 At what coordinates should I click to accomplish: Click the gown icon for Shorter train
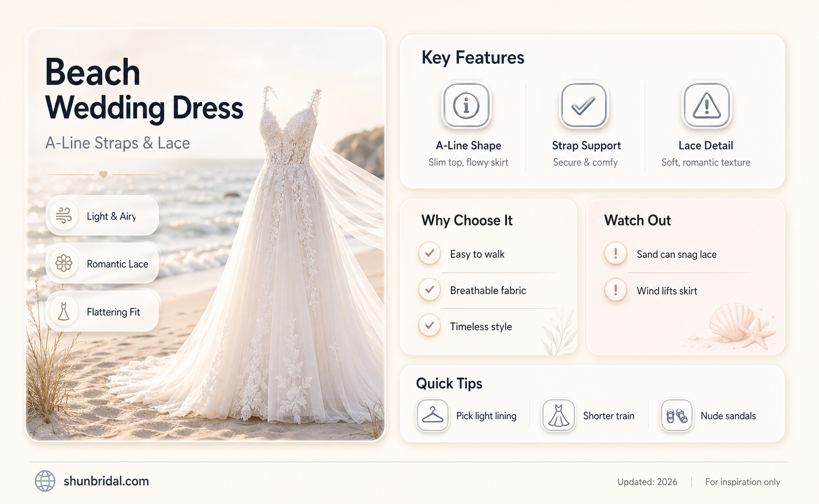559,415
